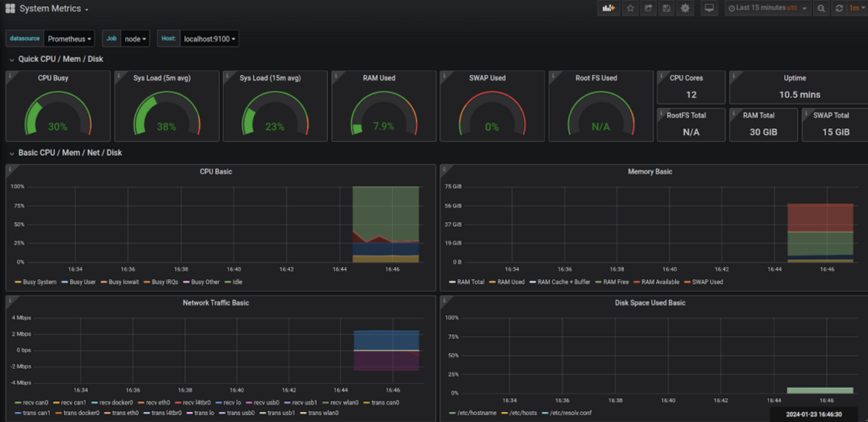868x422 pixels.
Task: Open the Job node dropdown
Action: click(x=135, y=39)
